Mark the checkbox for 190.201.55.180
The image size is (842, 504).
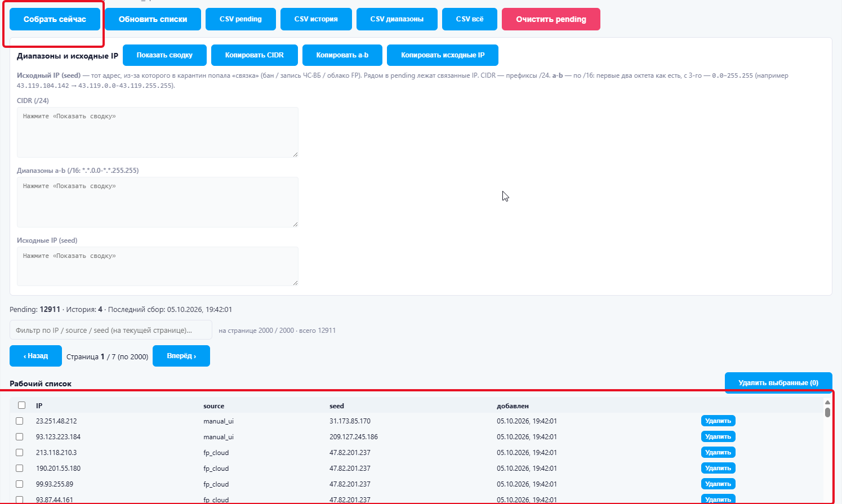pos(20,469)
